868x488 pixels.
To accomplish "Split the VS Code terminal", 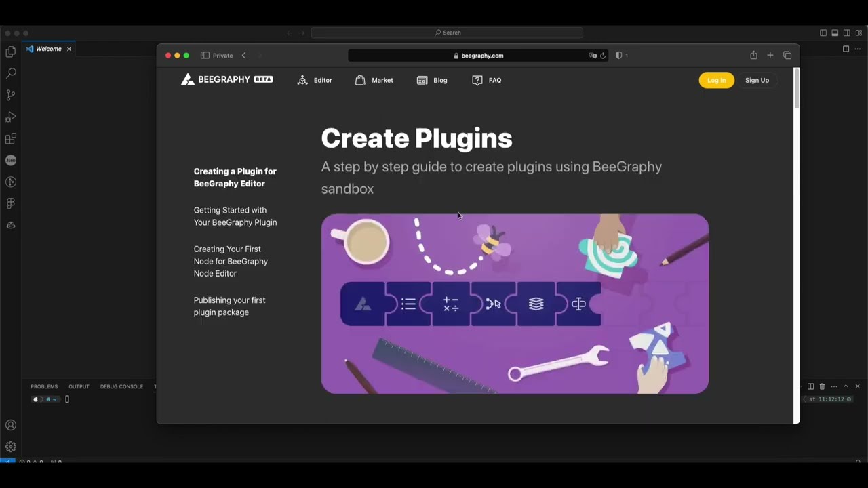I will 810,386.
